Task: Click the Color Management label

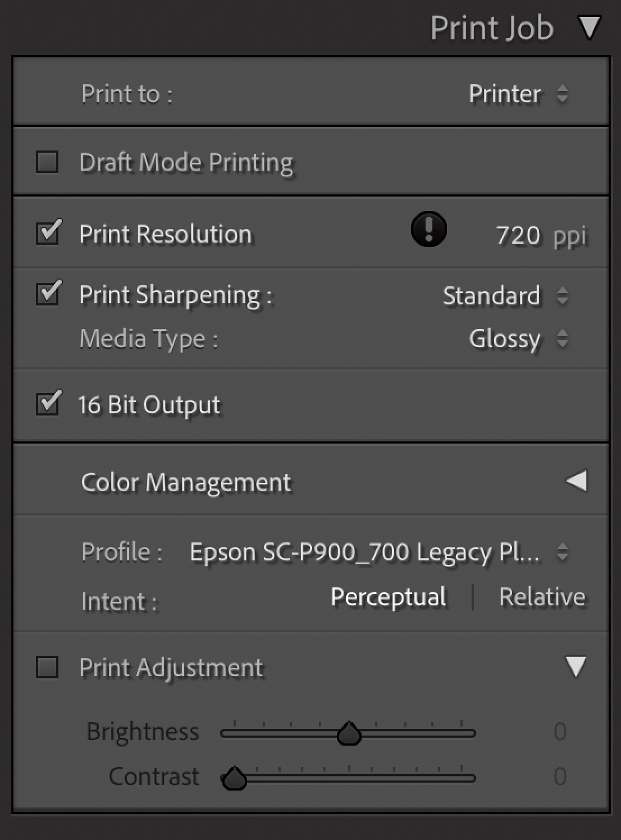Action: coord(186,482)
